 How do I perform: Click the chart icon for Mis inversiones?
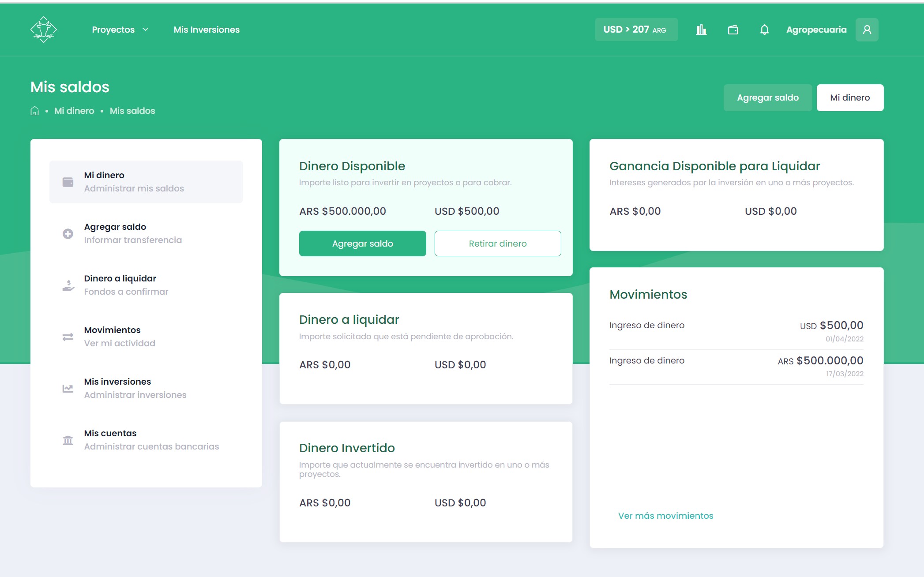click(68, 388)
